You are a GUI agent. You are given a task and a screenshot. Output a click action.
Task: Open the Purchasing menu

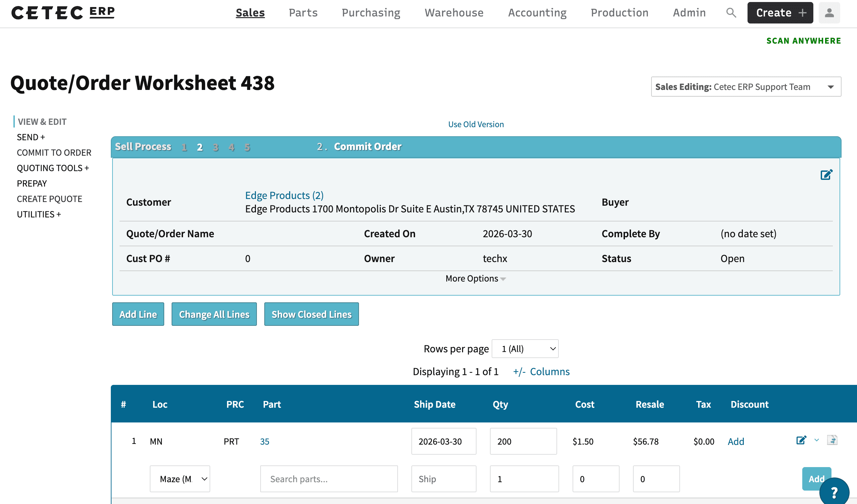[x=371, y=13]
